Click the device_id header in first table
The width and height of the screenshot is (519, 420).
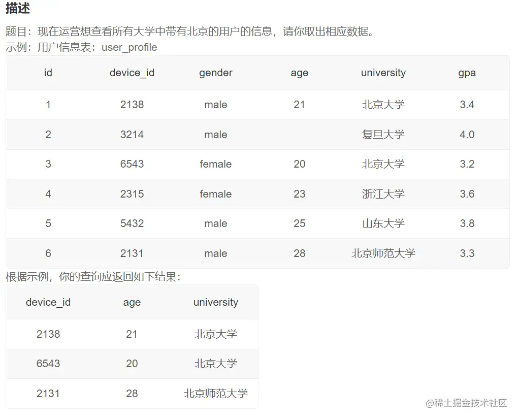point(132,73)
